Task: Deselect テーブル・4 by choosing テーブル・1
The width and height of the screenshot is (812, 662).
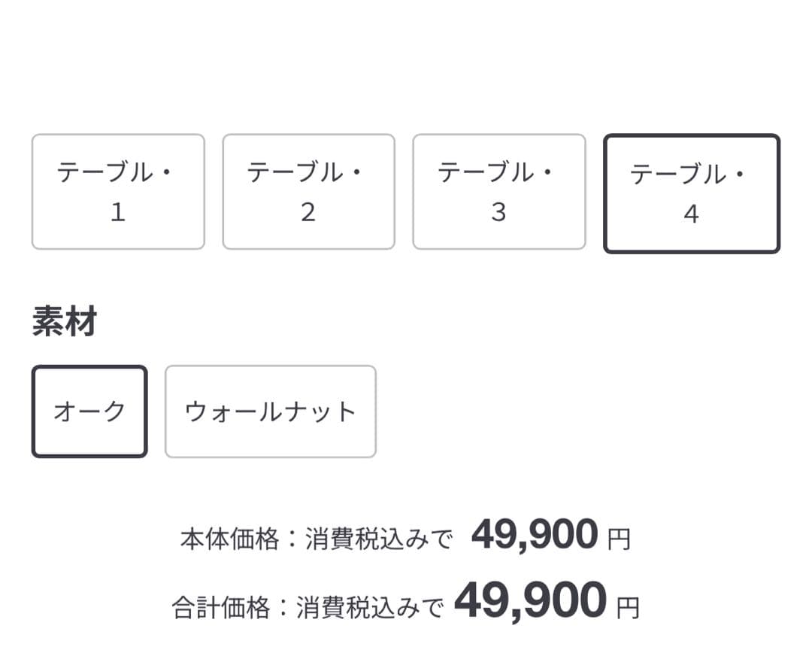Action: (117, 190)
